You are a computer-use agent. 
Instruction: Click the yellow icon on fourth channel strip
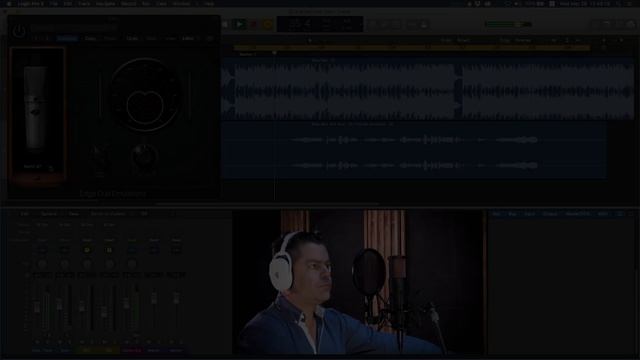pos(109,249)
